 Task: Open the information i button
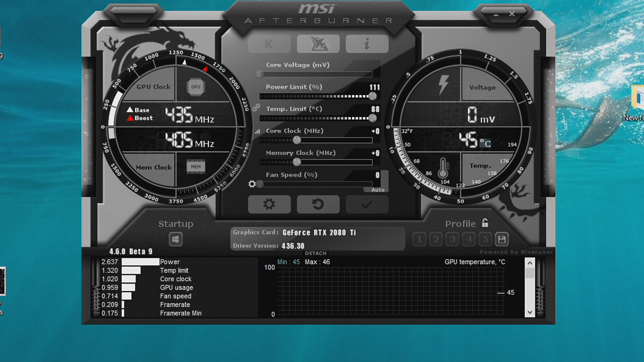(367, 44)
